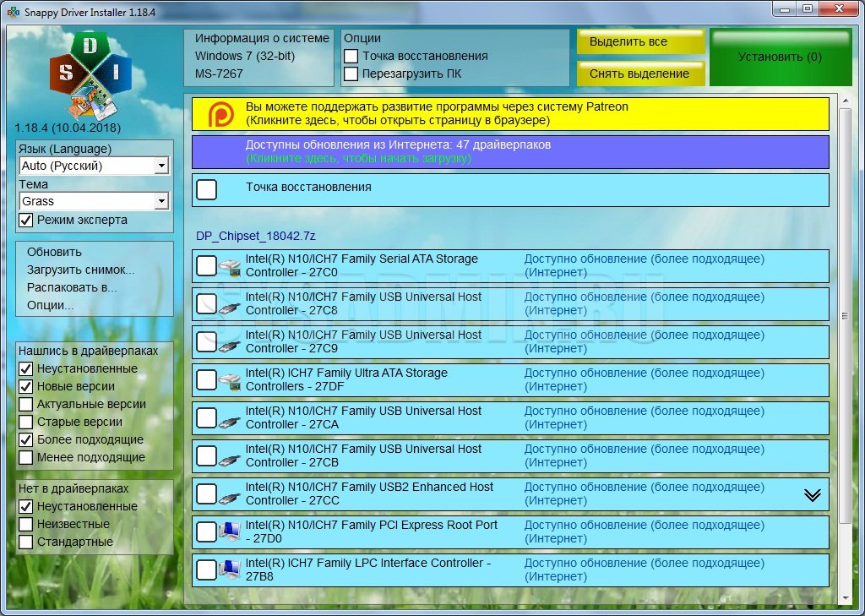The width and height of the screenshot is (865, 616).
Task: Click the Ultra ATA Storage Controllers drive icon
Action: pos(229,382)
